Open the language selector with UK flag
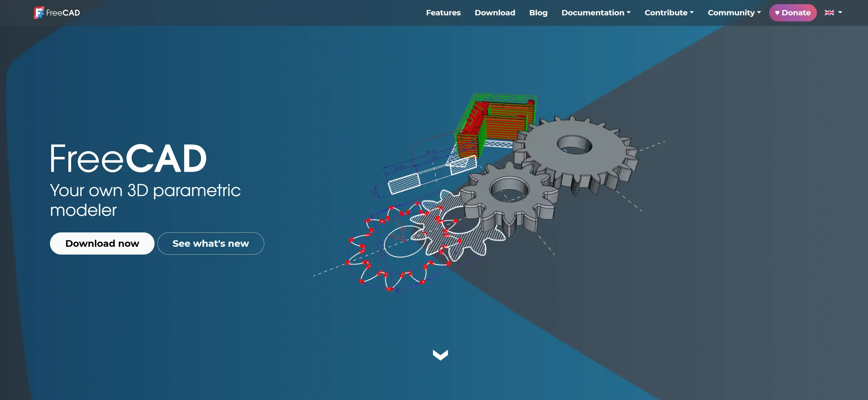Image resolution: width=868 pixels, height=400 pixels. (x=833, y=13)
